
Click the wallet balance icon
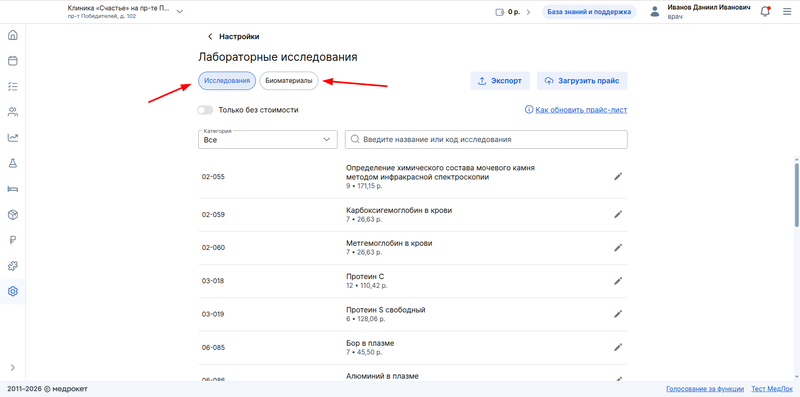point(499,12)
